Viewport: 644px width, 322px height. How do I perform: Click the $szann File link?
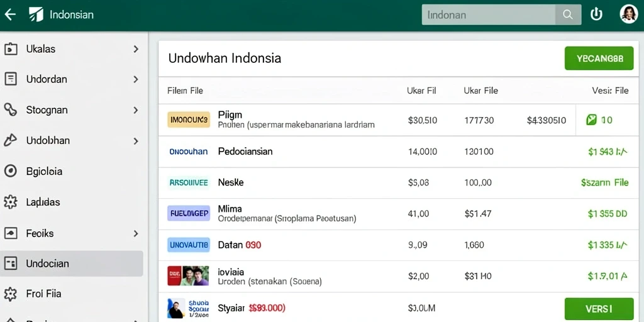pos(604,183)
